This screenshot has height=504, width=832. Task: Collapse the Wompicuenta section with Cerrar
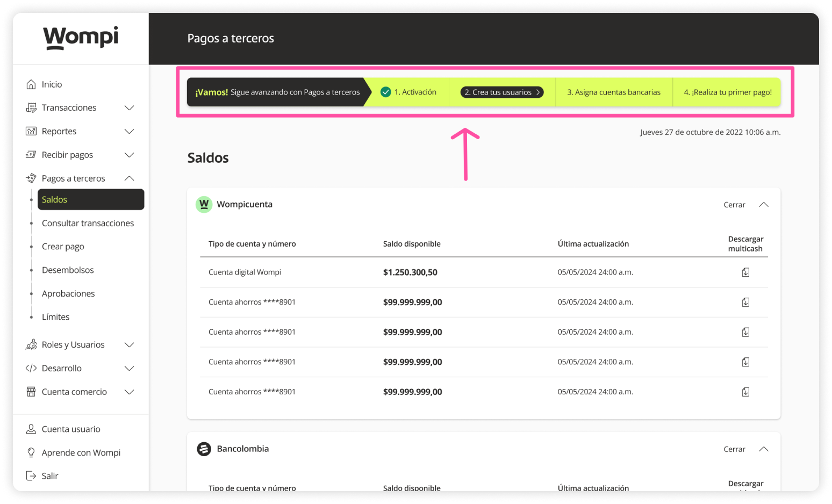[734, 204]
